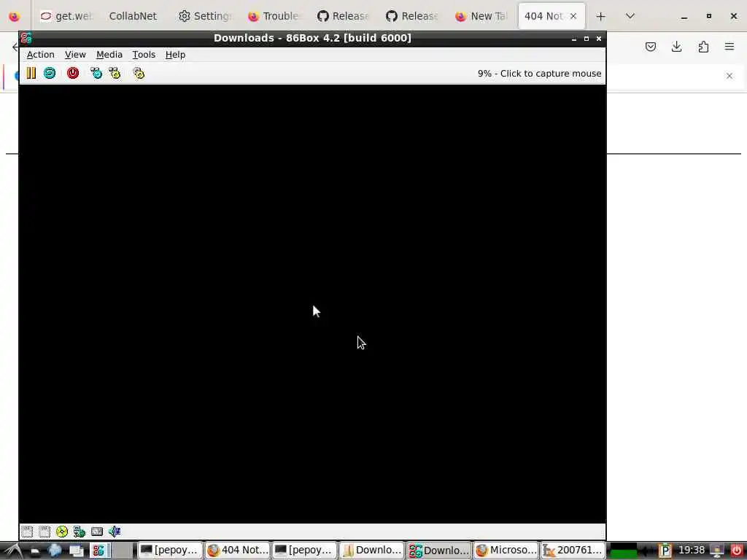Switch to the 404 Not... taskbar window
This screenshot has height=560, width=747.
pyautogui.click(x=237, y=551)
